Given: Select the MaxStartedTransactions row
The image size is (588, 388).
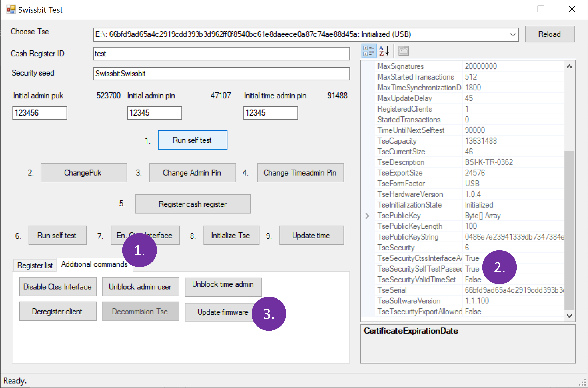Looking at the screenshot, I should (470, 77).
